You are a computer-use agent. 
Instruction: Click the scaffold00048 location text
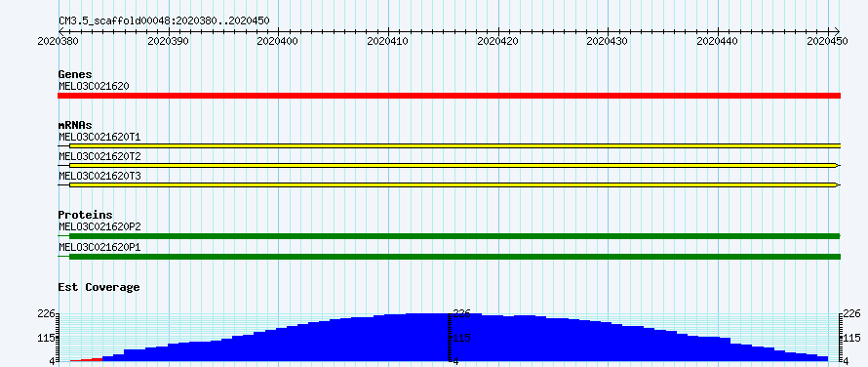coord(164,21)
